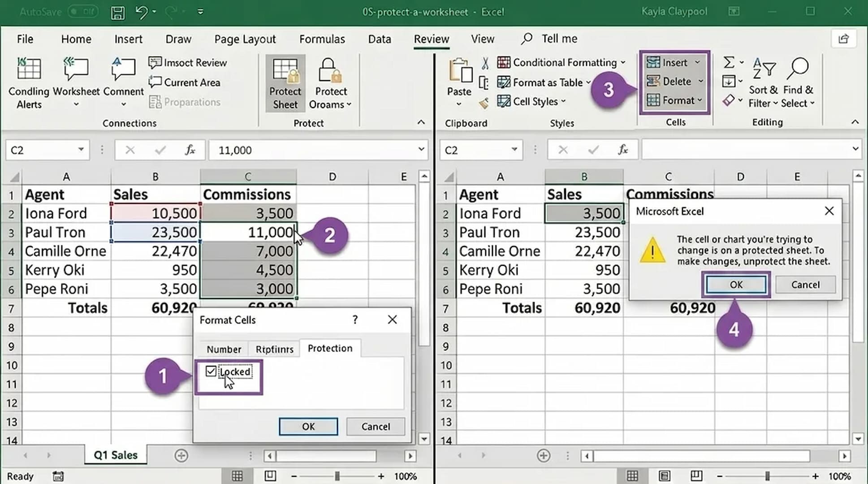The width and height of the screenshot is (868, 484).
Task: Switch to Normal view in left status bar
Action: click(237, 476)
